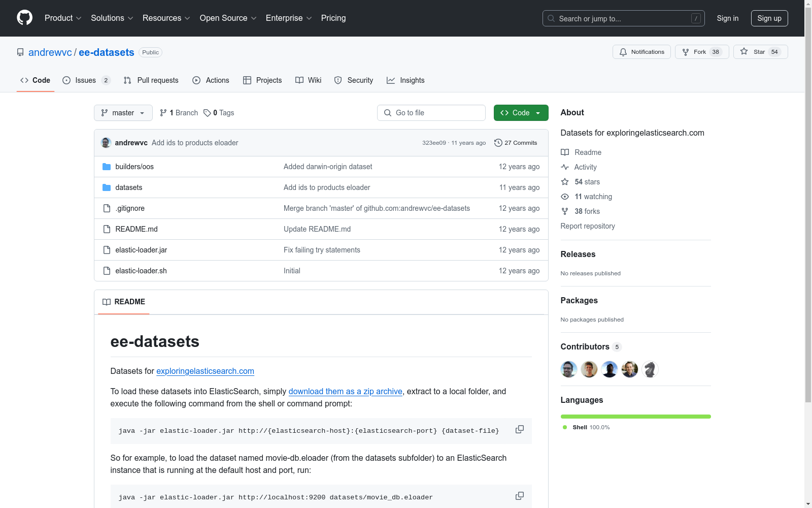Copy the elastic-loader host command

pyautogui.click(x=520, y=429)
